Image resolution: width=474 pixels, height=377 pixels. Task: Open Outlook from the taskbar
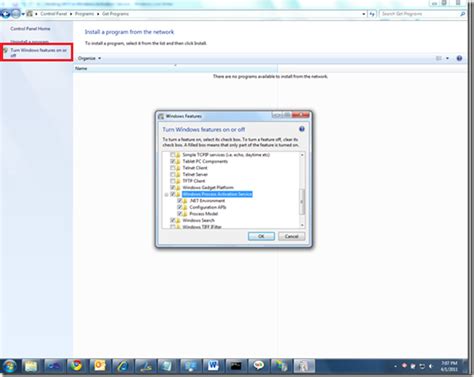point(99,366)
